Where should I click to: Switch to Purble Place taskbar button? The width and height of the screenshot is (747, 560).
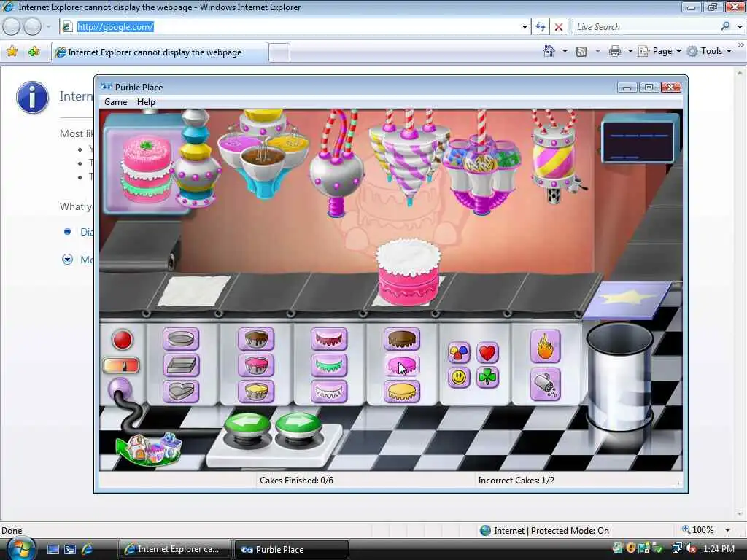click(x=291, y=549)
